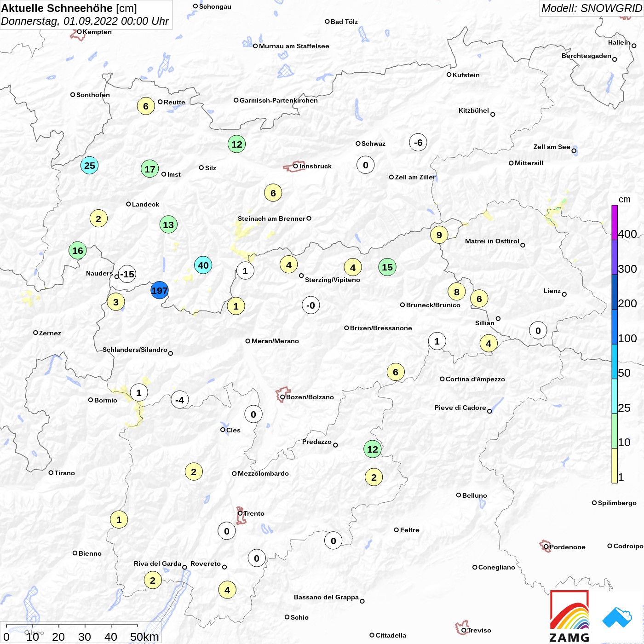Select the 0 marker near Schwaz
This screenshot has width=644, height=644.
[x=366, y=165]
